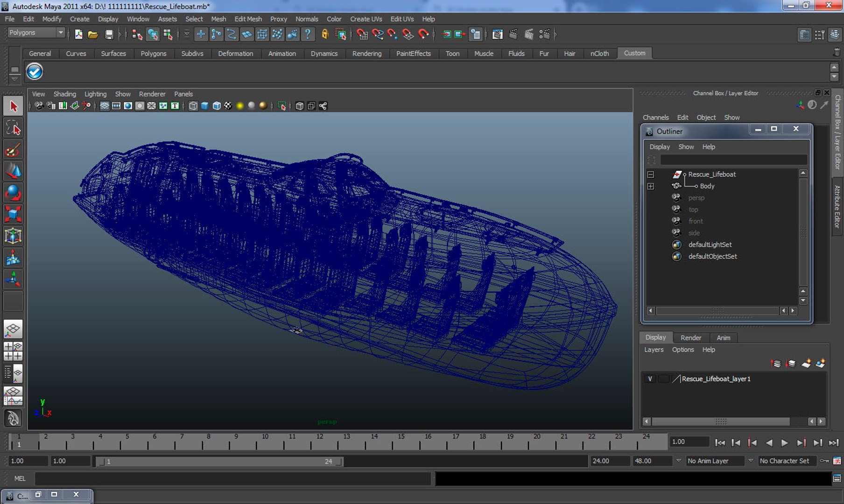Toggle visibility V box of Rescue_Lifeboat_layer1

coord(650,379)
